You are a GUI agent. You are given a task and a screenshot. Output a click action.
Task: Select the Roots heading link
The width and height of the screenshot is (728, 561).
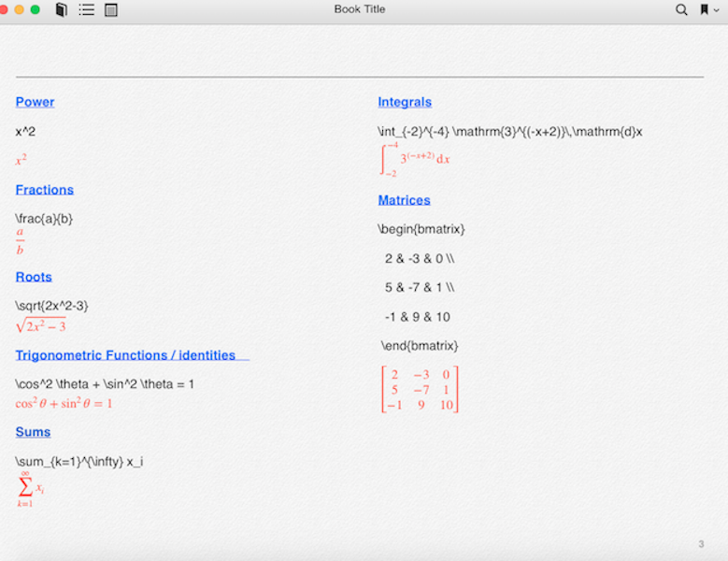pyautogui.click(x=34, y=277)
